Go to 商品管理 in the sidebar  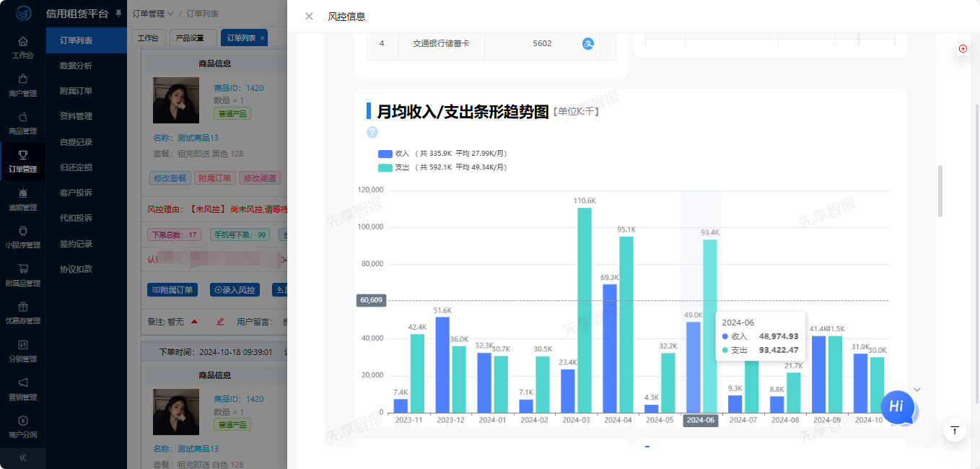[22, 123]
